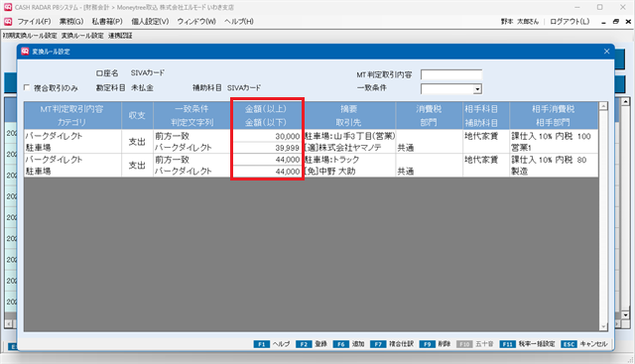Click the F11 税率一括設定 button
The width and height of the screenshot is (635, 364).
tap(527, 344)
